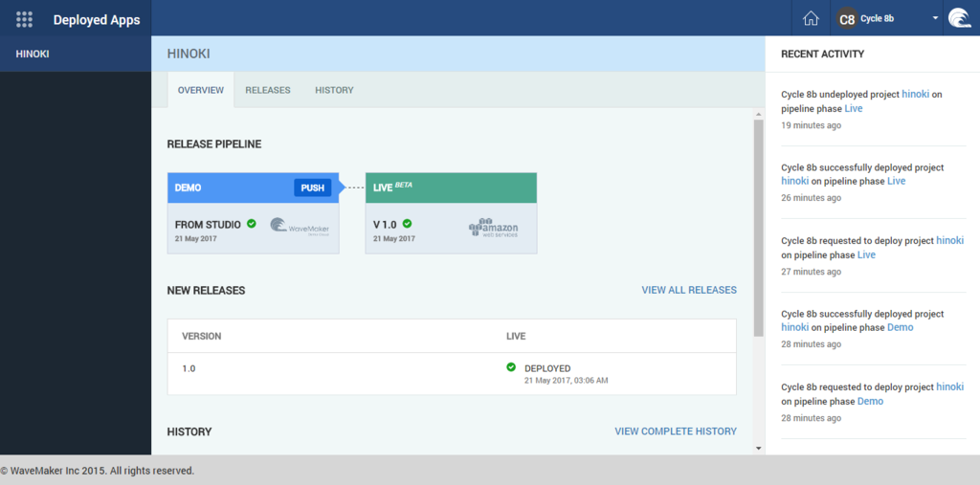This screenshot has height=485, width=980.
Task: Click the Cycle 8b username label
Action: pos(877,19)
